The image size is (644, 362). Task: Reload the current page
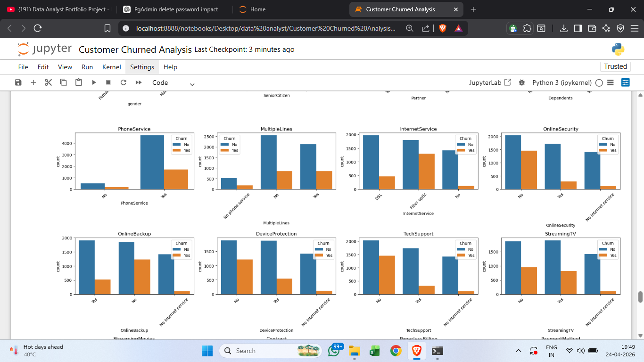pos(38,28)
